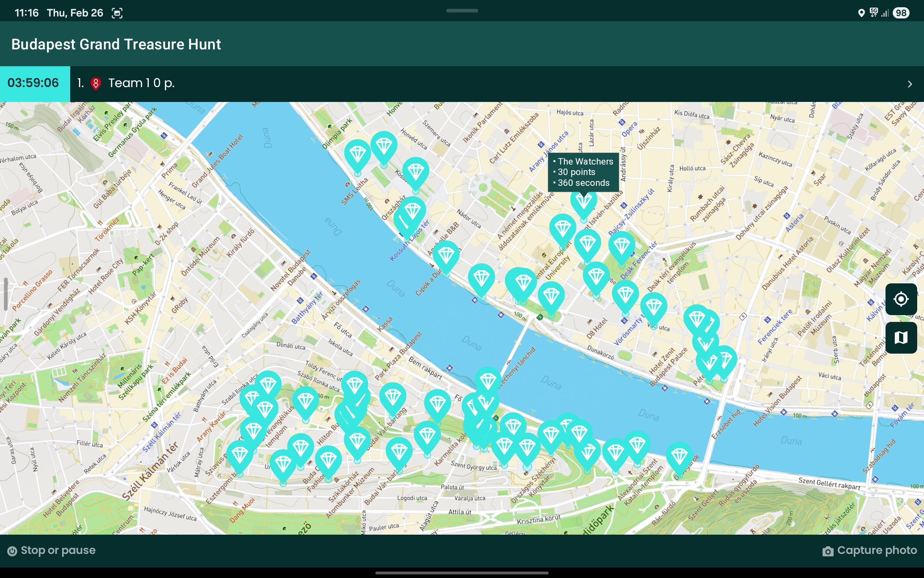Tap diamond marker below The Watchers tooltip
Viewport: 924px width, 578px height.
tap(584, 205)
